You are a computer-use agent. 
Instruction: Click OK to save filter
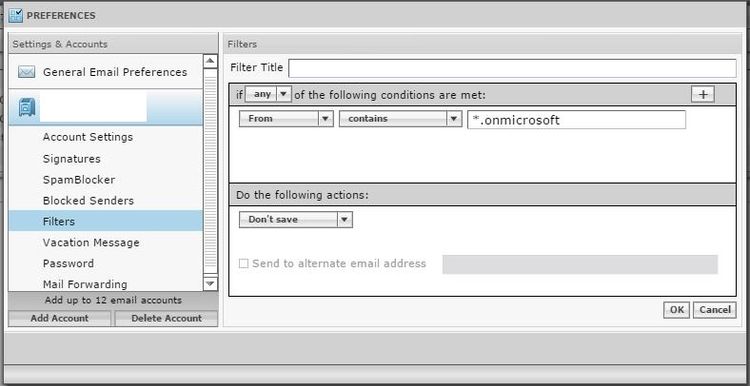(x=676, y=310)
